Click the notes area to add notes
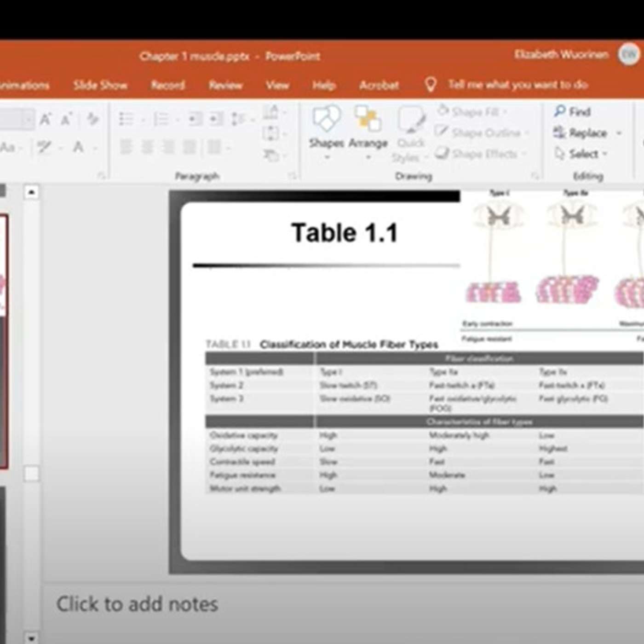 pos(137,604)
